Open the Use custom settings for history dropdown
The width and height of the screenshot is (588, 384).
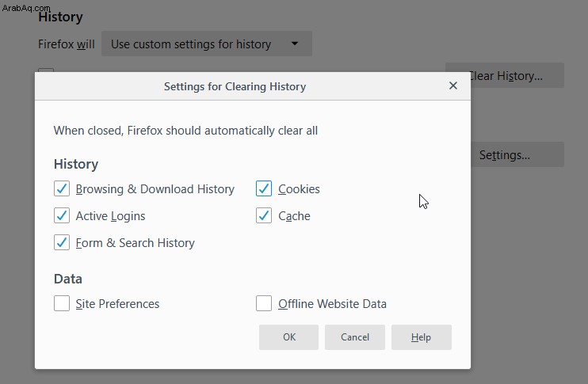click(207, 44)
